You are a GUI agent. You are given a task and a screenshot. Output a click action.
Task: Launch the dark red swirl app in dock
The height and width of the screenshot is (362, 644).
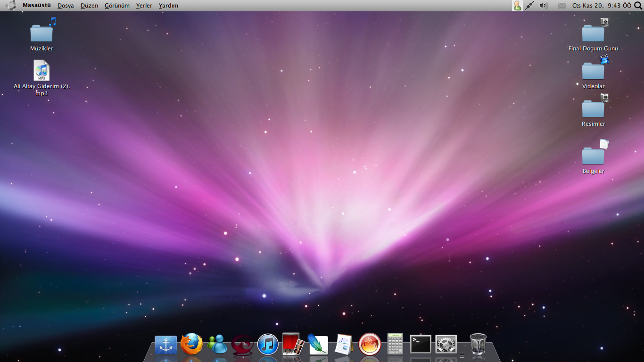point(242,345)
